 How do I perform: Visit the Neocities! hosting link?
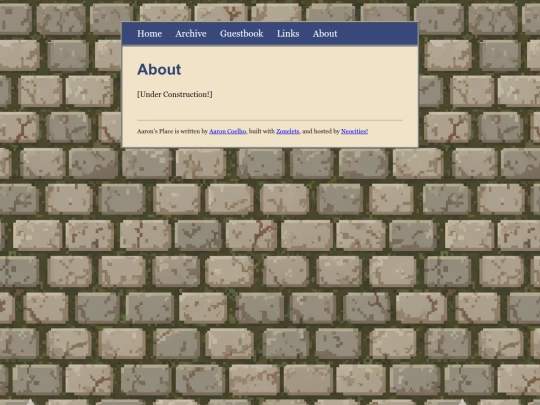[x=354, y=131]
